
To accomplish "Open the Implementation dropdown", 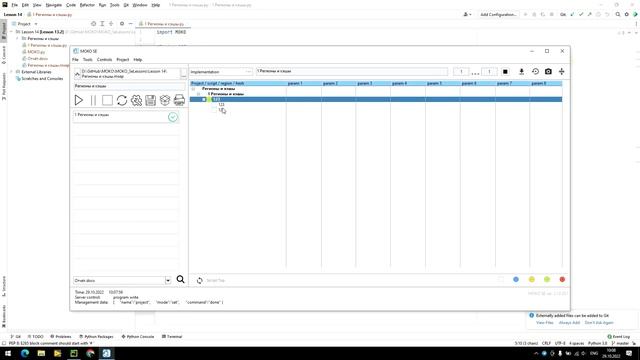I will pos(221,72).
